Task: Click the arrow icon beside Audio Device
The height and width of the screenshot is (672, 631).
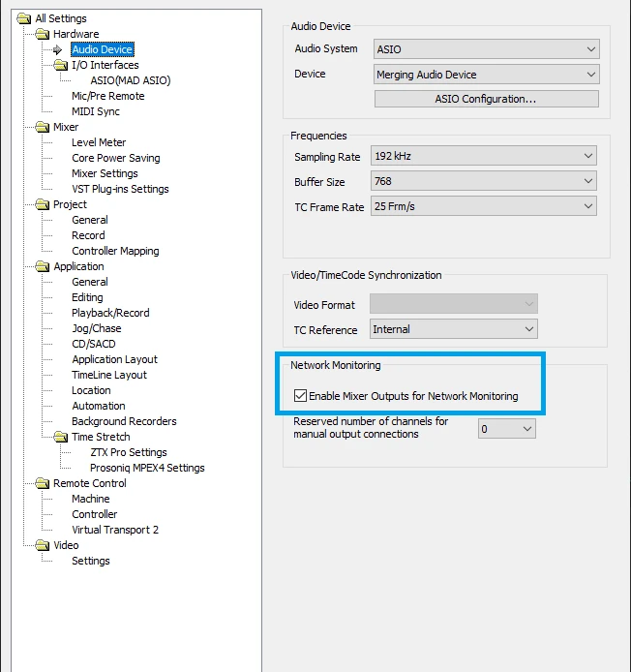Action: coord(58,49)
